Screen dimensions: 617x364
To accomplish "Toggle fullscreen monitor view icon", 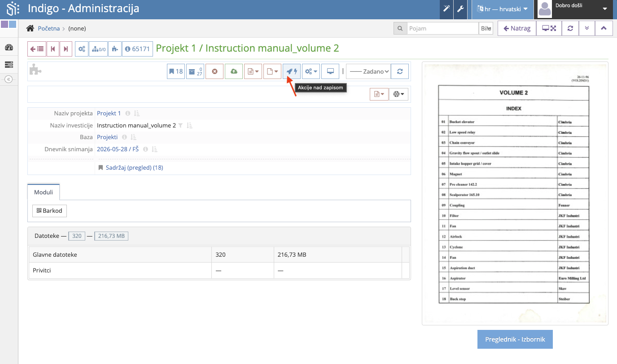I will [549, 28].
